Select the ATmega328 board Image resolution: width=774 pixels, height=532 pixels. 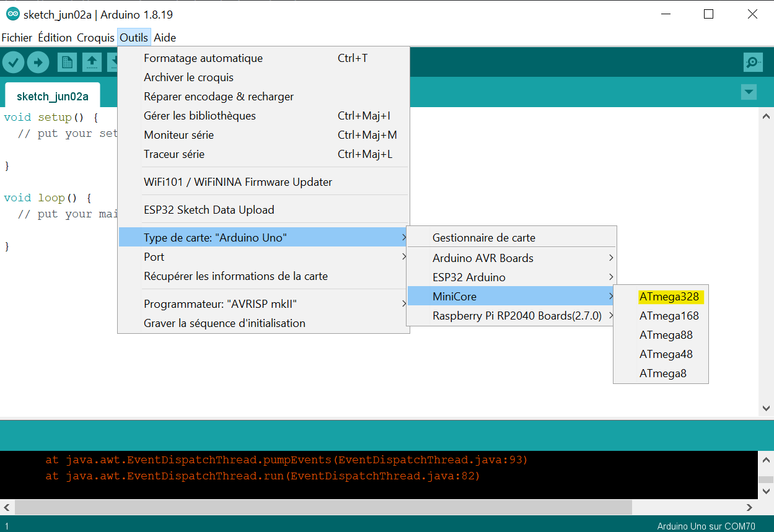(661, 297)
